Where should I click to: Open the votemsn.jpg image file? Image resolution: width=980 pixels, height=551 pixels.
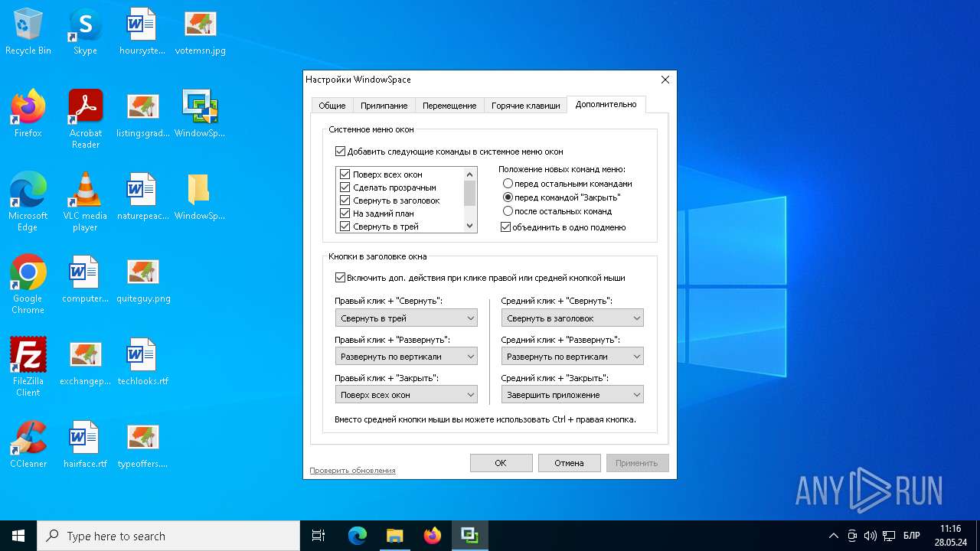(x=201, y=32)
